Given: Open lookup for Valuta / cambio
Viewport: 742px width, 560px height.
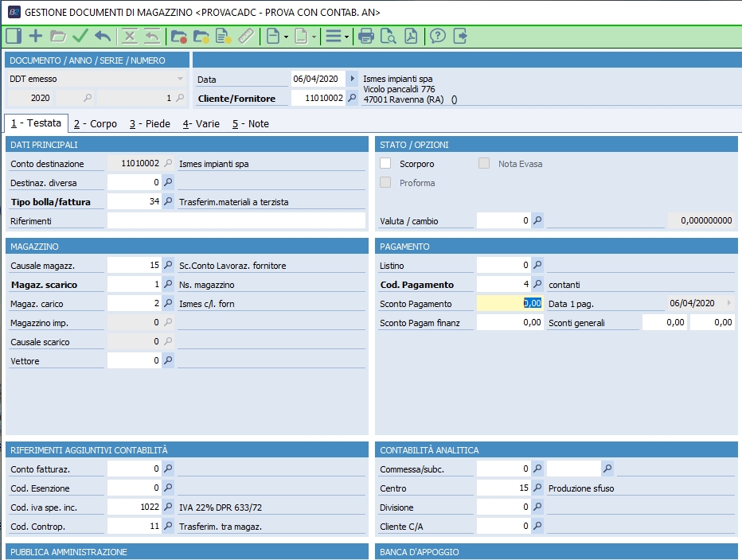Looking at the screenshot, I should 537,220.
